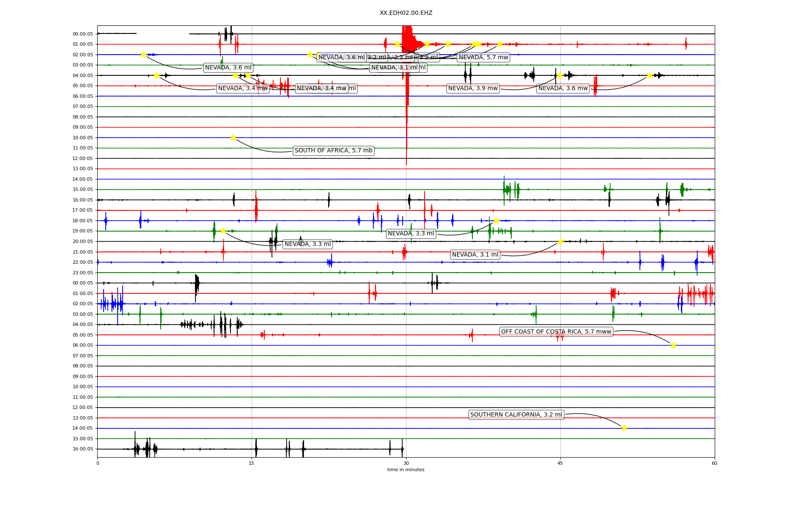
Task: Click the NEVADA, 3.9 mw annotation box
Action: pyautogui.click(x=473, y=88)
